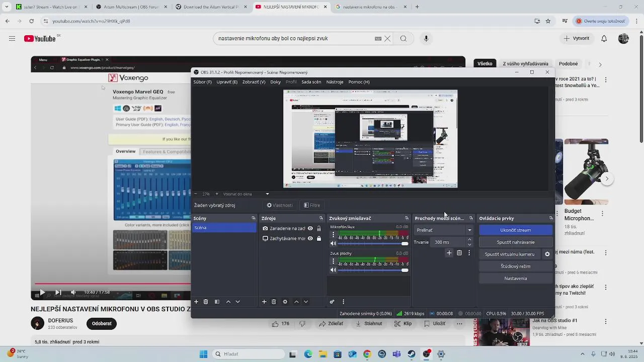Delete selected scene with Scény trash icon

click(206, 302)
